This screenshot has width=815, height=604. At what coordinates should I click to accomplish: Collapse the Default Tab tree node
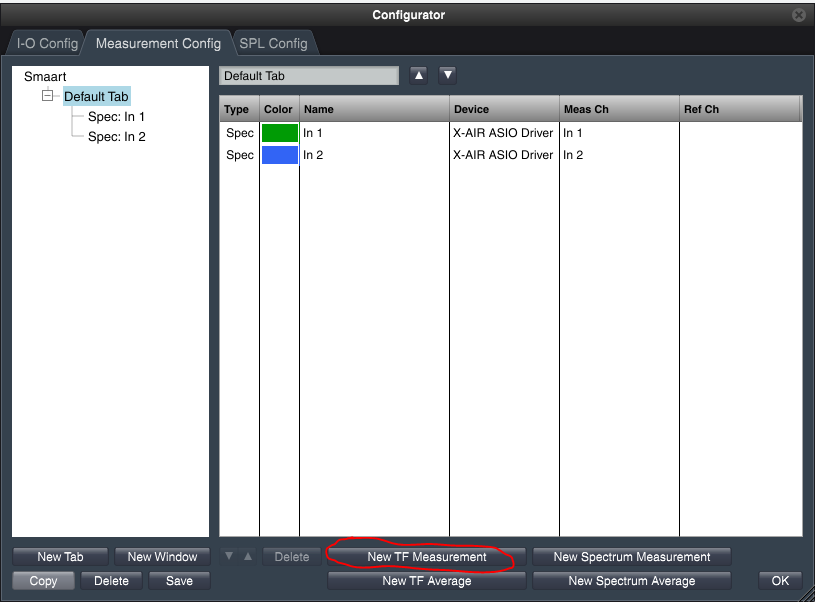47,97
